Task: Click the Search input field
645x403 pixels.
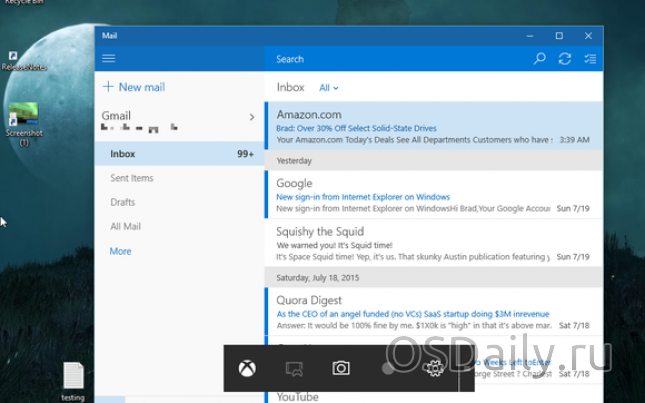Action: click(x=400, y=59)
